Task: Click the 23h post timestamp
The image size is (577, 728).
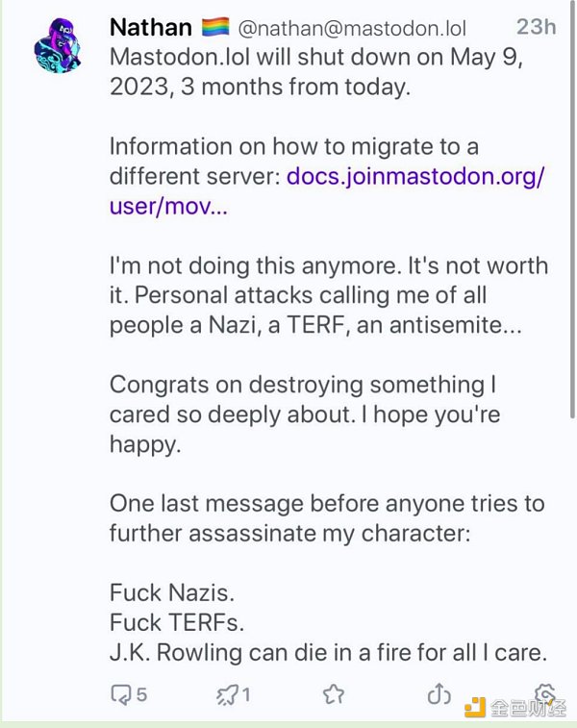Action: pos(535,27)
